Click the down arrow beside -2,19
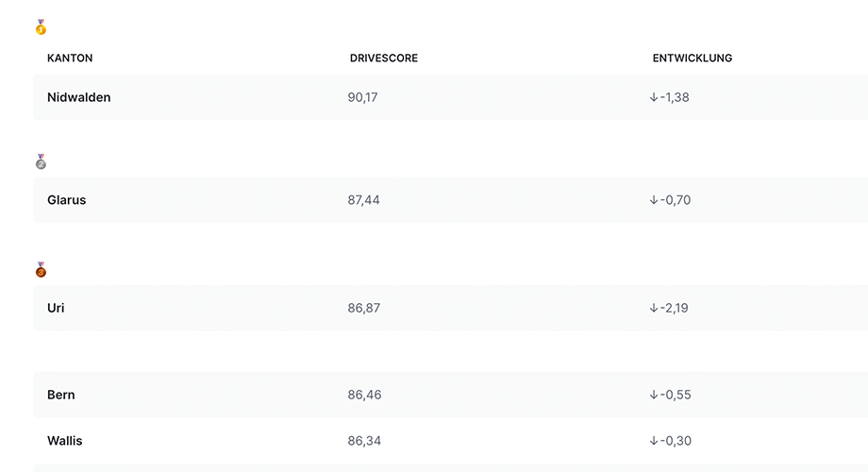This screenshot has width=868, height=472. pyautogui.click(x=654, y=308)
